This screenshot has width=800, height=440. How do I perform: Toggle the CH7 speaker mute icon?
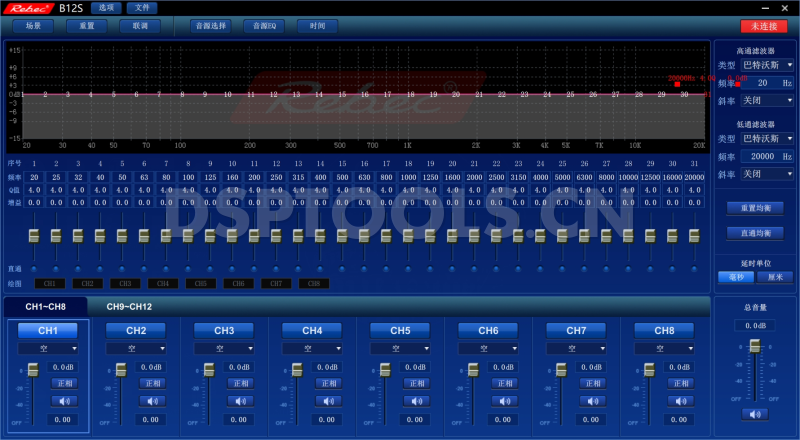[591, 401]
